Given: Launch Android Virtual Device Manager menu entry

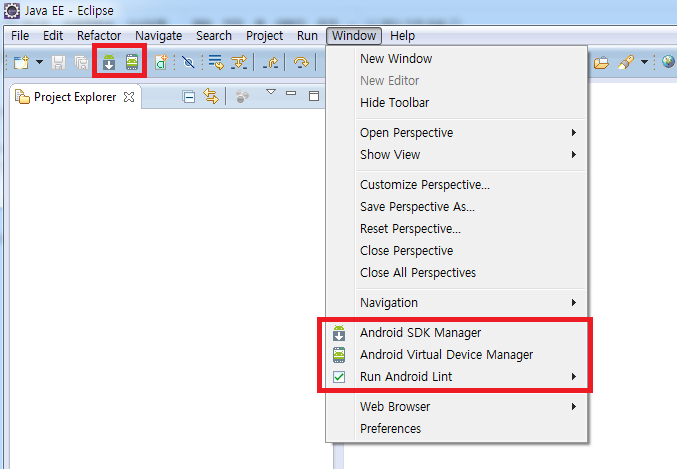Looking at the screenshot, I should [457, 355].
